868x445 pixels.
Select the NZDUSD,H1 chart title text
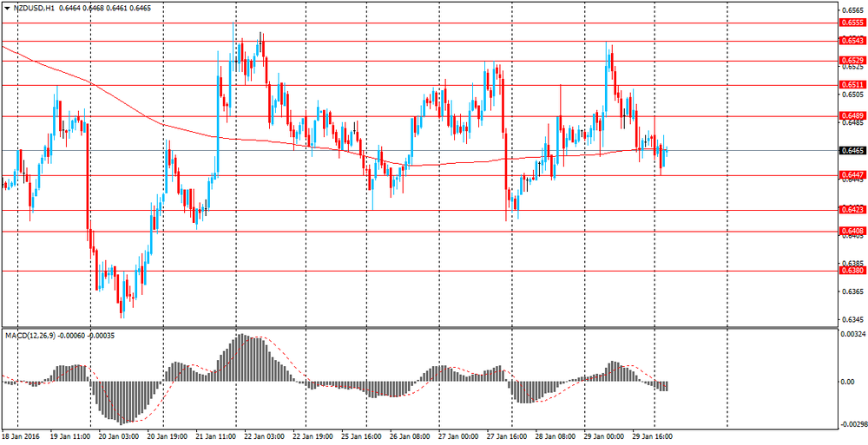point(30,9)
